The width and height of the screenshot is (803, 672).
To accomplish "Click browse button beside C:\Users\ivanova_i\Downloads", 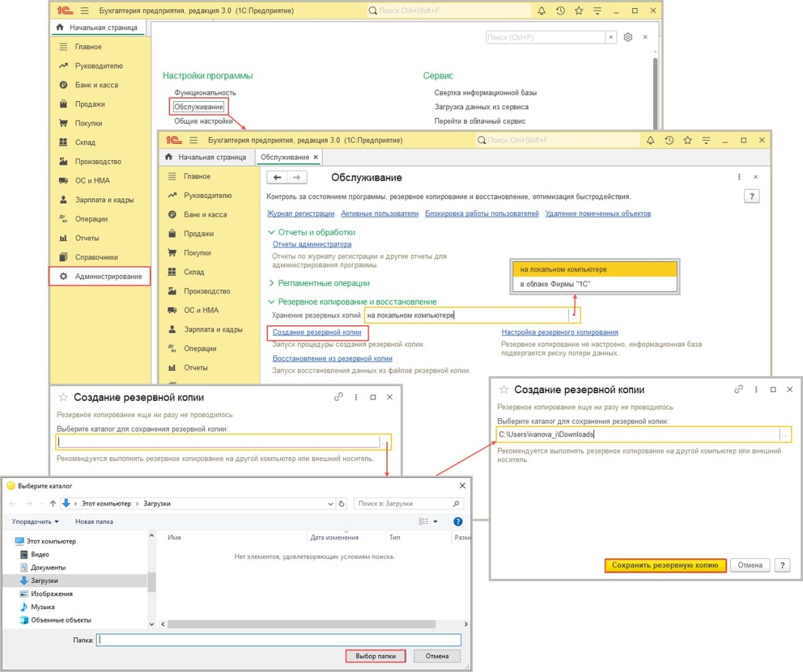I will pos(784,434).
